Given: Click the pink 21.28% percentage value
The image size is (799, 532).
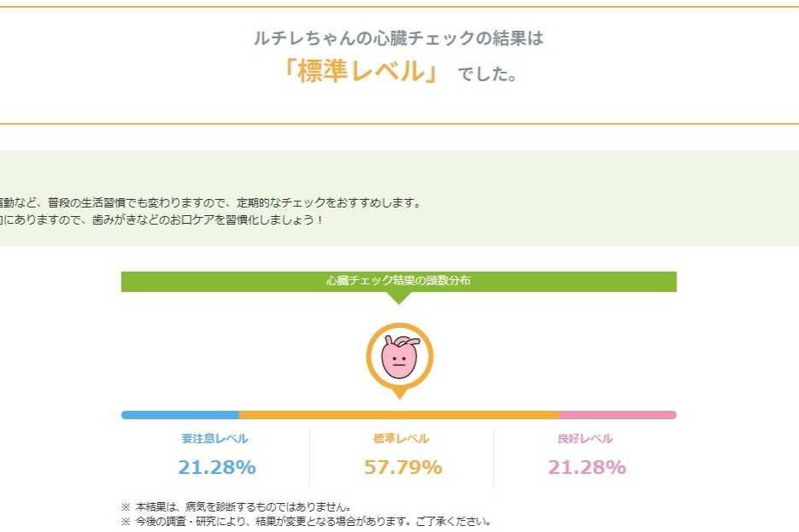Looking at the screenshot, I should coord(586,467).
